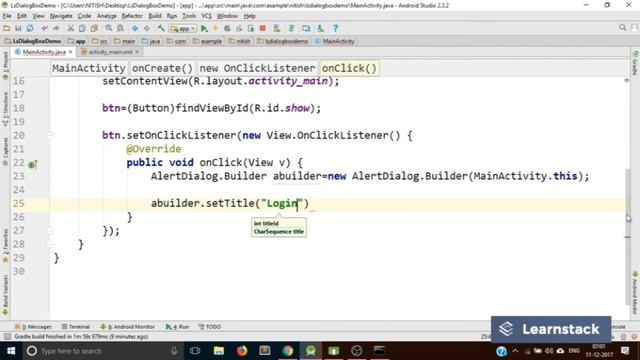Open the Structure side panel tab
The width and height of the screenshot is (640, 360).
click(5, 109)
